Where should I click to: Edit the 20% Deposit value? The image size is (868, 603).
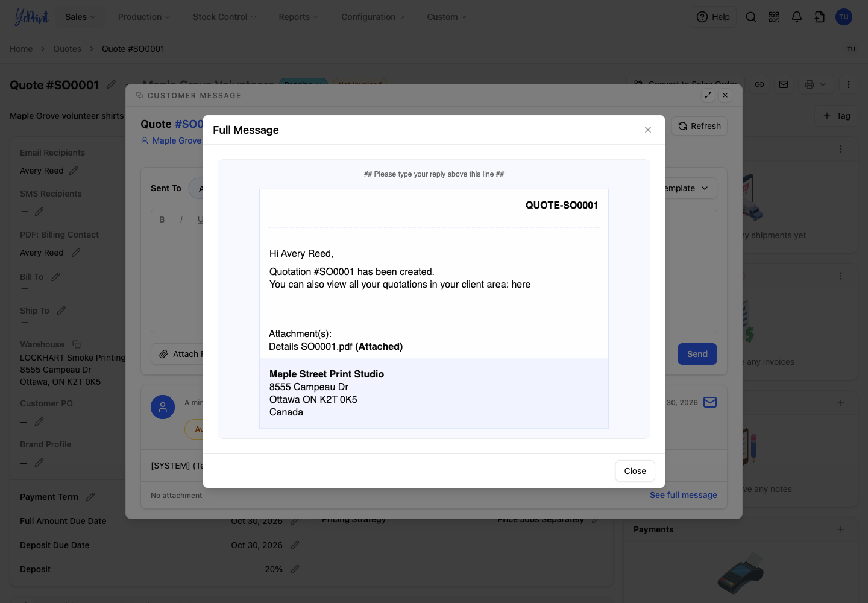tap(295, 569)
